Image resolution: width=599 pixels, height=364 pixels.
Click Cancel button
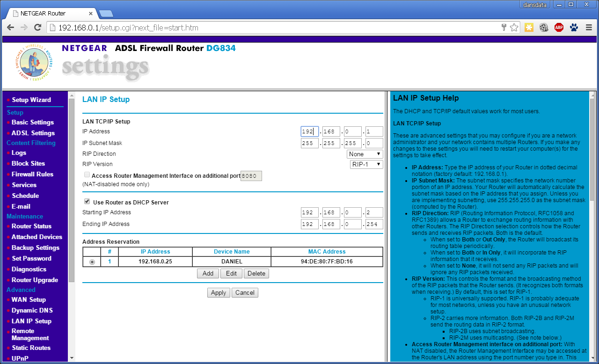(x=245, y=293)
